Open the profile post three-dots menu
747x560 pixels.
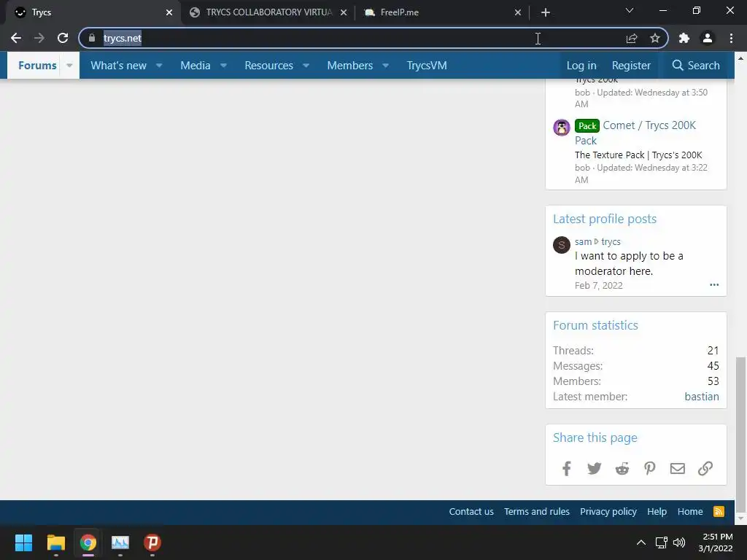pos(714,285)
